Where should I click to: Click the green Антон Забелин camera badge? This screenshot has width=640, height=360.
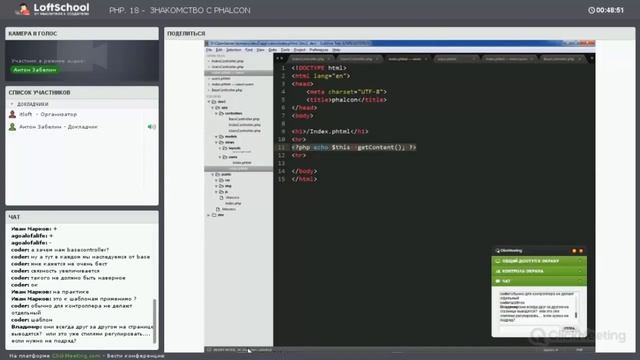click(35, 70)
